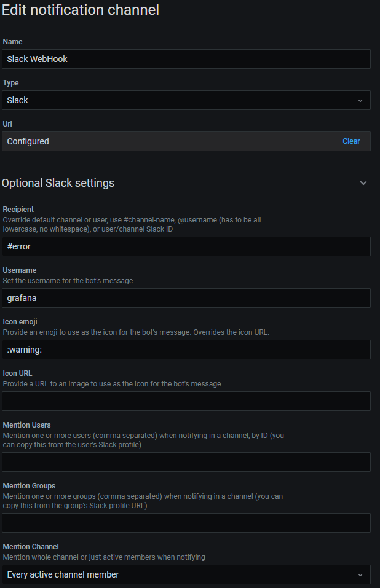Click the Icon emoji field with :warning:
380x588 pixels.
click(x=186, y=350)
